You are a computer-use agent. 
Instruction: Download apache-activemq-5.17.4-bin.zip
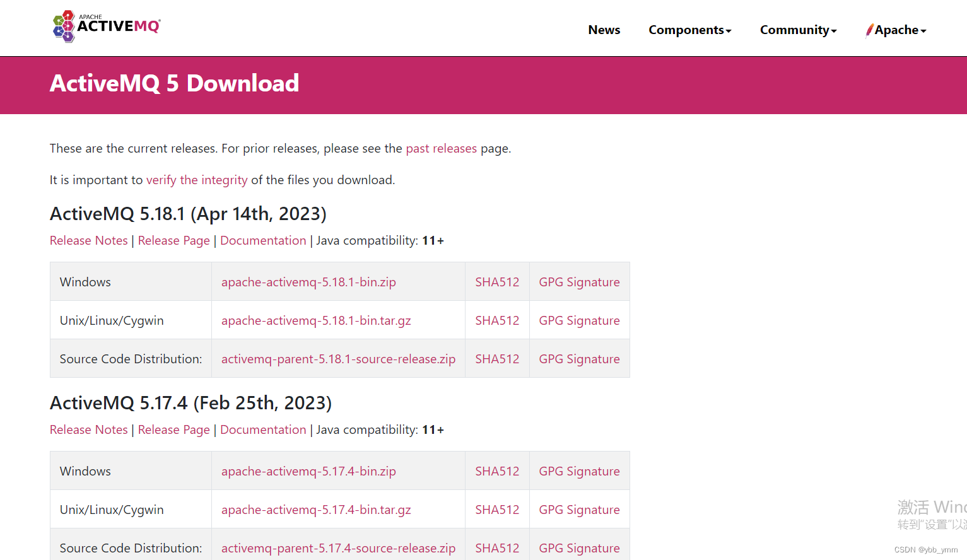(x=308, y=471)
